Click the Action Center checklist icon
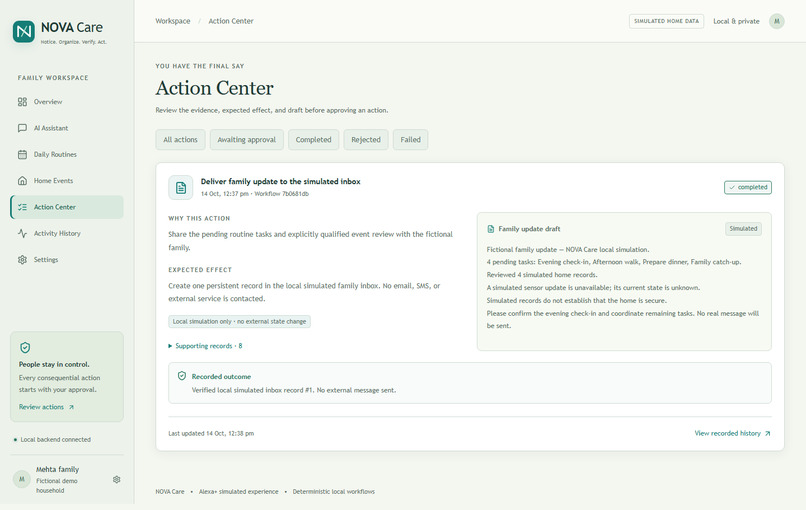806x510 pixels. (22, 207)
